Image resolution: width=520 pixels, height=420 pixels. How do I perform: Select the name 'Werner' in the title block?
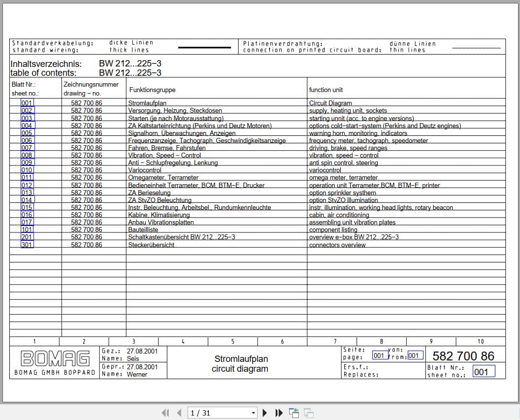click(x=137, y=374)
